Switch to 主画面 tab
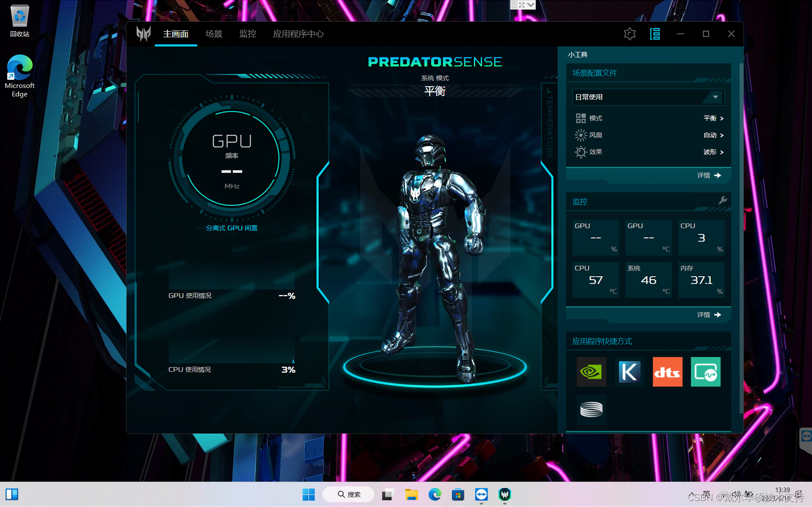 point(176,34)
